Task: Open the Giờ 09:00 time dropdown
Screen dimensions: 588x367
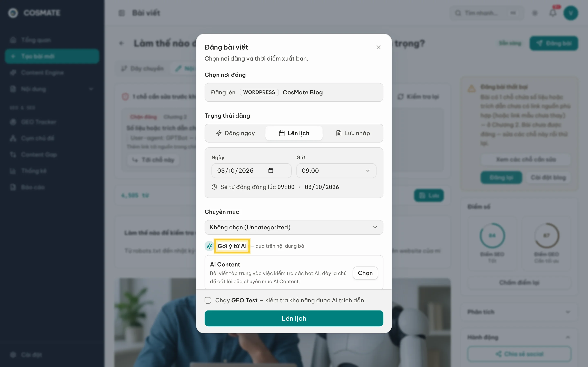Action: coord(336,171)
